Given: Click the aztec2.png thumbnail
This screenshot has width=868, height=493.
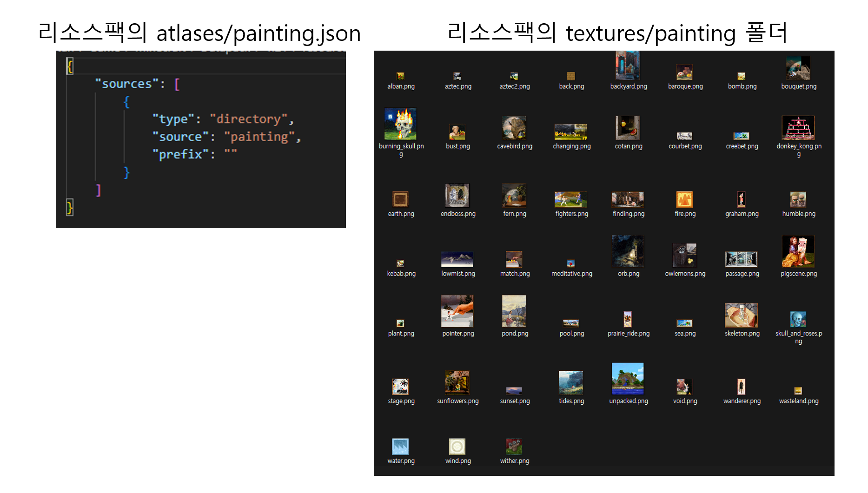Looking at the screenshot, I should pos(514,76).
